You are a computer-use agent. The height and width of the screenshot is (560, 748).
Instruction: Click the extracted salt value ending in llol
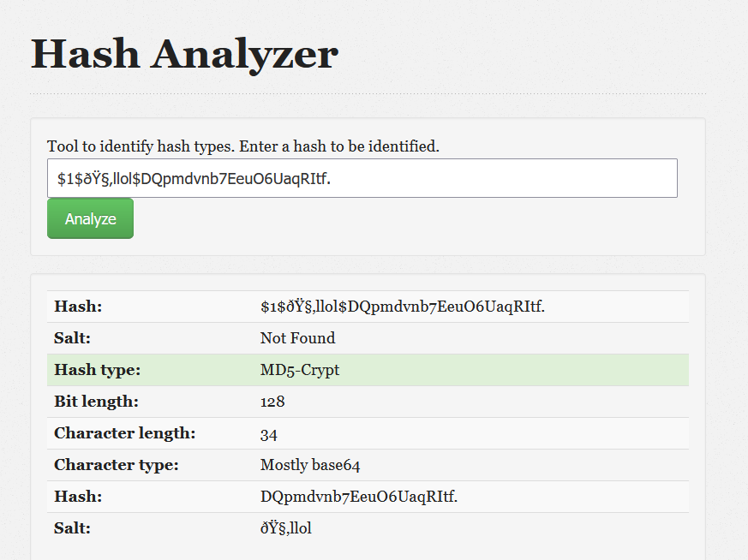pos(285,528)
